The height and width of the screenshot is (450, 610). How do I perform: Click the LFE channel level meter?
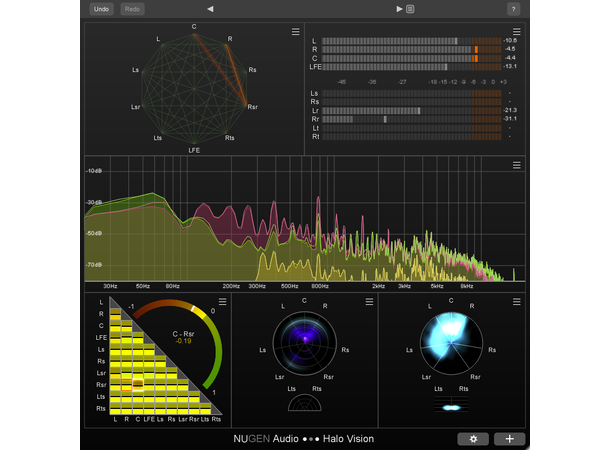[x=412, y=67]
